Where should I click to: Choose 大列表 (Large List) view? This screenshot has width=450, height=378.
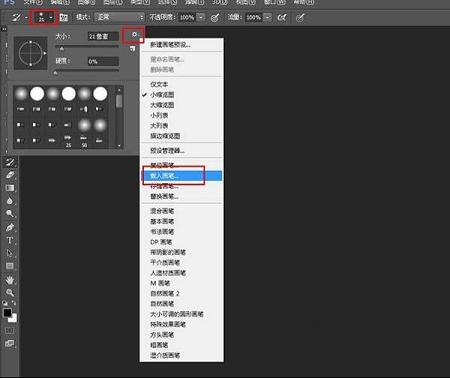tap(159, 126)
